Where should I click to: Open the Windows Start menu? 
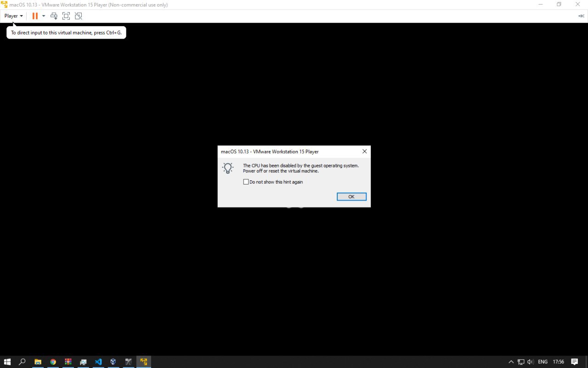click(7, 362)
